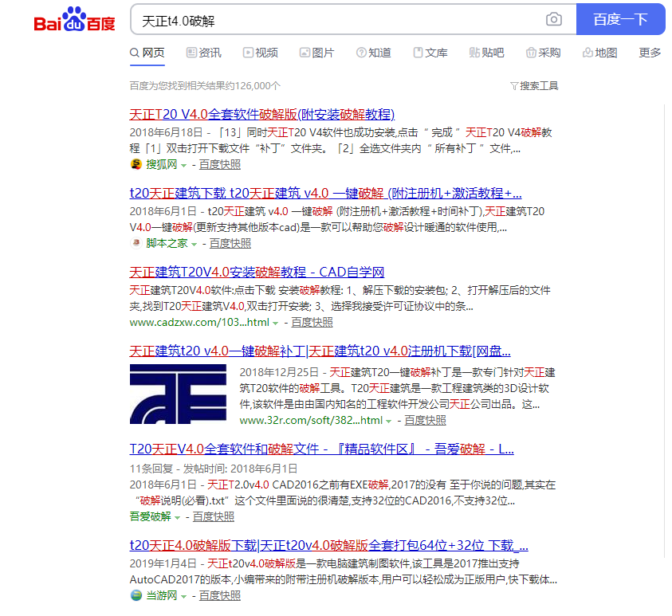This screenshot has height=616, width=672.
Task: Expand dropdown arrow next to 当游网
Action: pyautogui.click(x=183, y=596)
